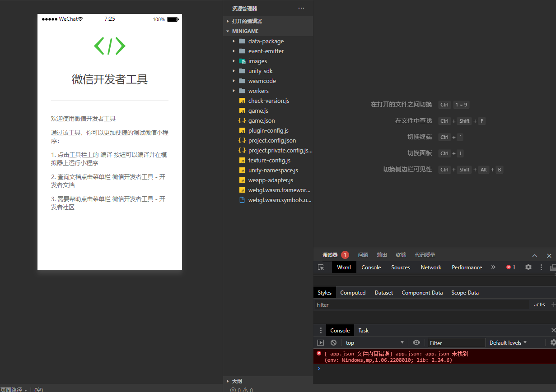Viewport: 556px width, 392px height.
Task: Expand the wasmcode folder arrow
Action: coord(234,81)
